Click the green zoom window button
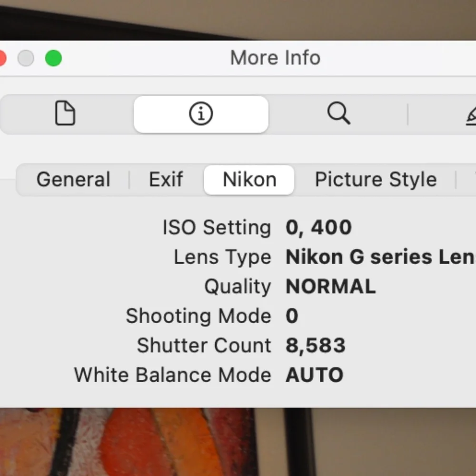 point(53,58)
